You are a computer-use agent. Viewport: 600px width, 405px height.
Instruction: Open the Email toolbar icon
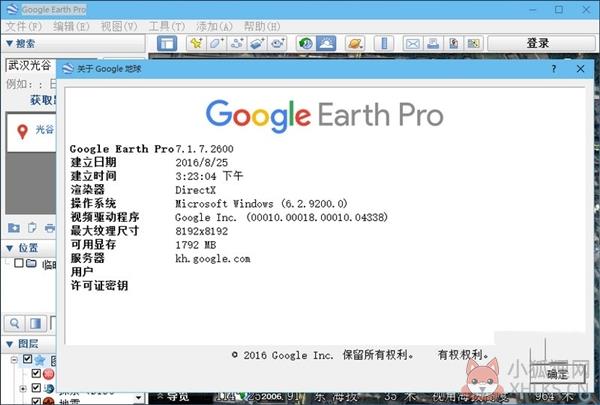click(x=412, y=44)
